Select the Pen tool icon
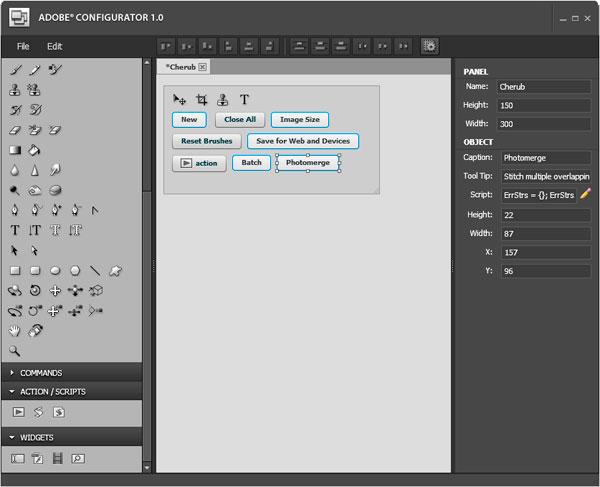600x487 pixels. click(15, 210)
